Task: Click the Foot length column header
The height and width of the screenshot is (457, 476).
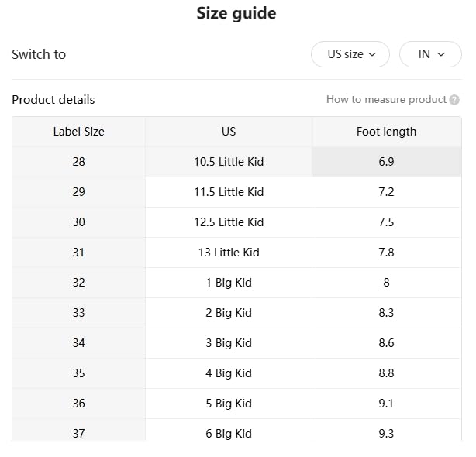Action: (x=386, y=132)
